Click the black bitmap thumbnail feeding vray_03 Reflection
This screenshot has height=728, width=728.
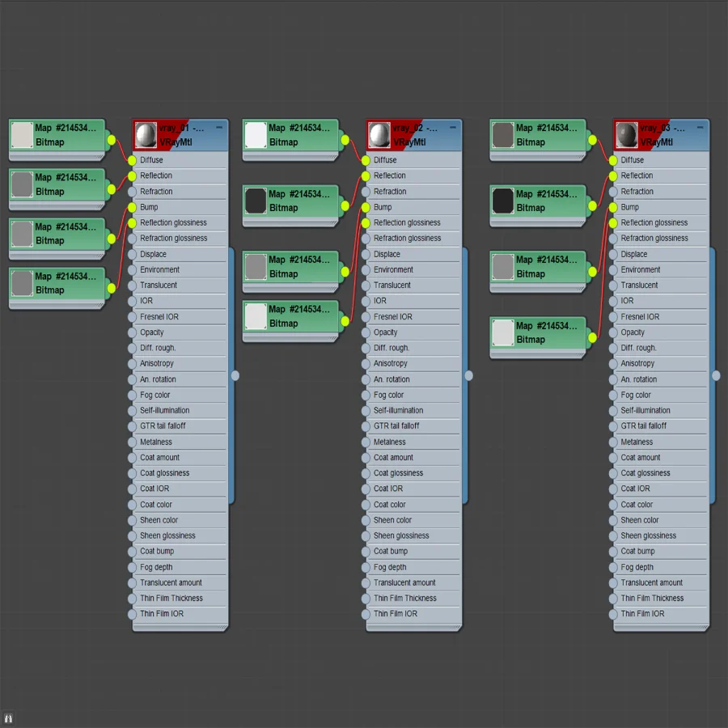click(503, 201)
